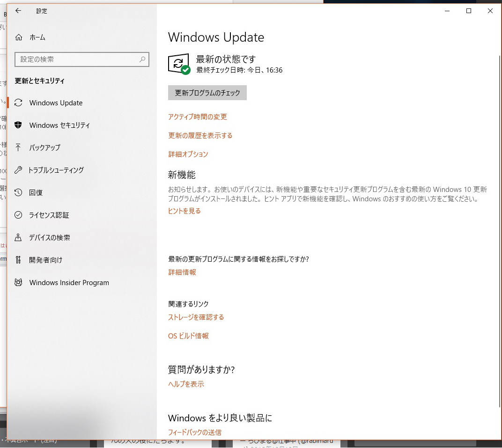The height and width of the screenshot is (448, 502).
Task: Open ヒントを見る link
Action: (x=184, y=211)
